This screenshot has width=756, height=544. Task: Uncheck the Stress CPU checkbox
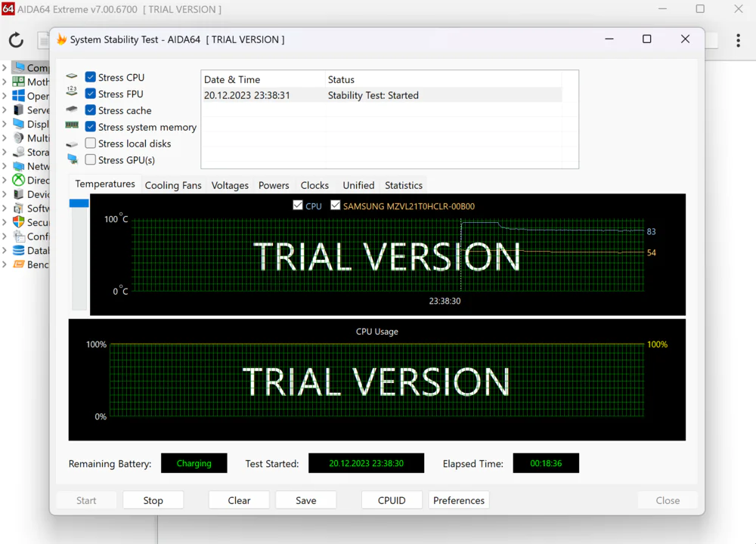(90, 76)
